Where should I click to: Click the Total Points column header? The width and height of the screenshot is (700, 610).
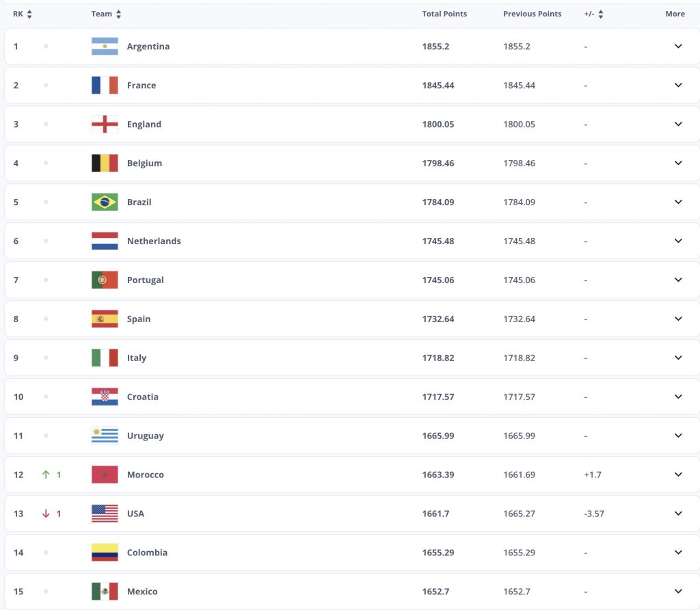tap(444, 14)
